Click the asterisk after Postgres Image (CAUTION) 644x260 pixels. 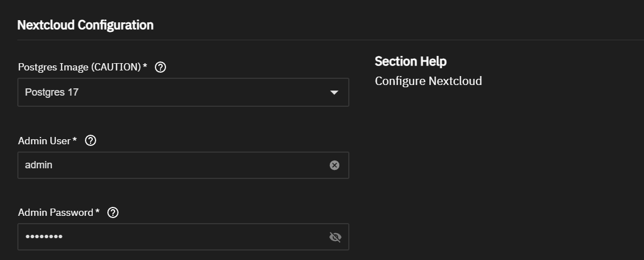point(145,67)
